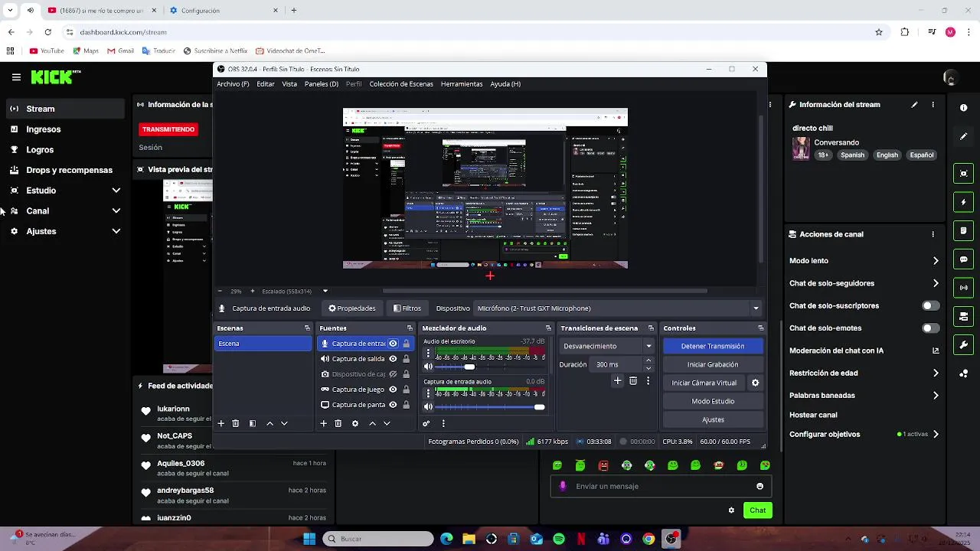Expand Canal section in Kick sidebar
980x551 pixels.
[116, 211]
